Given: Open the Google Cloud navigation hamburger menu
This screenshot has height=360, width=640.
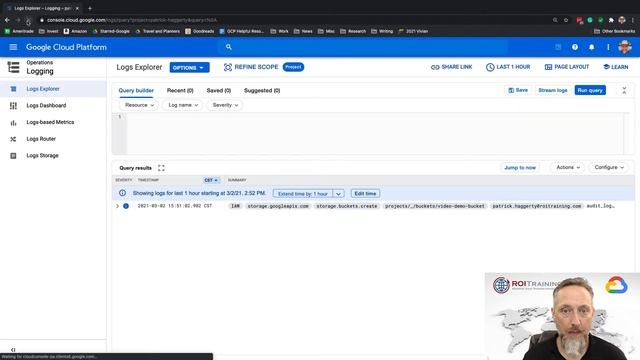Looking at the screenshot, I should [13, 47].
